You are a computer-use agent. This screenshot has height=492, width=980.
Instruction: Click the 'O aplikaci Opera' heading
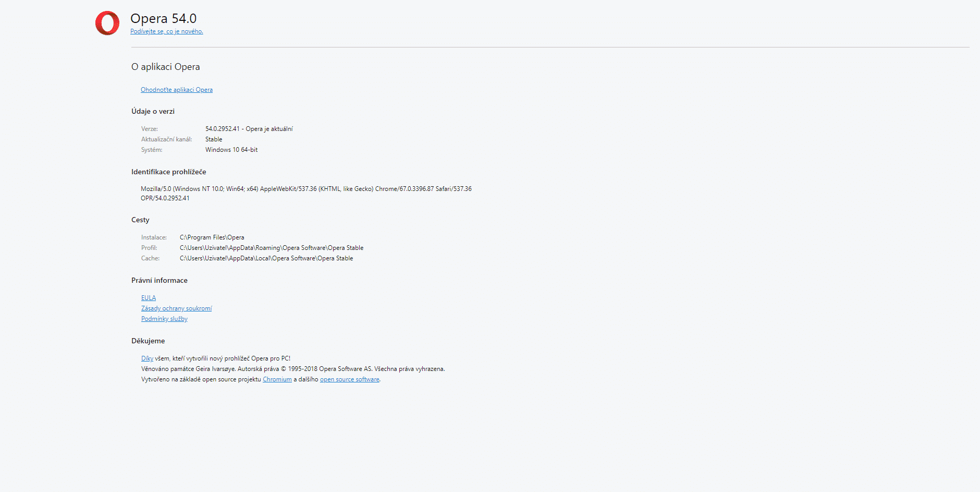(165, 67)
